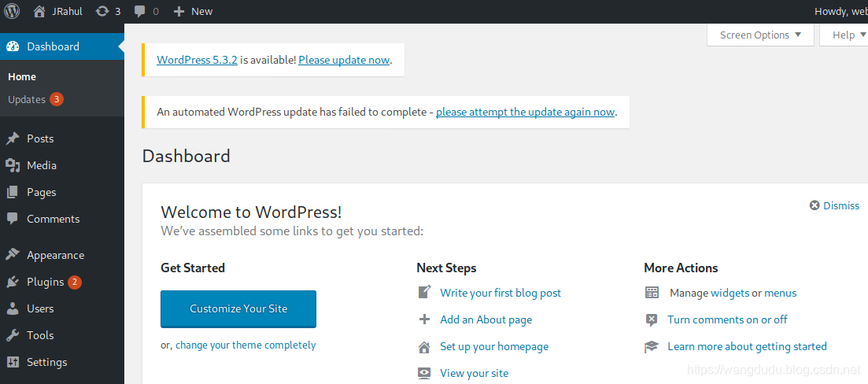The height and width of the screenshot is (384, 868).
Task: Click the plus icon beside Add an About page
Action: click(424, 319)
